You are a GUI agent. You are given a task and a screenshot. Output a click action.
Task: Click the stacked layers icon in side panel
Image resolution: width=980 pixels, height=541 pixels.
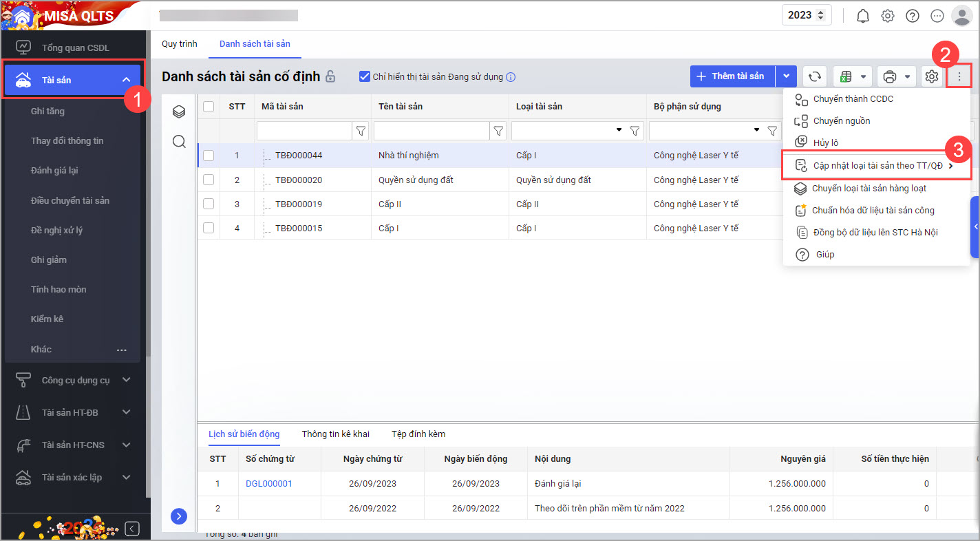click(179, 112)
